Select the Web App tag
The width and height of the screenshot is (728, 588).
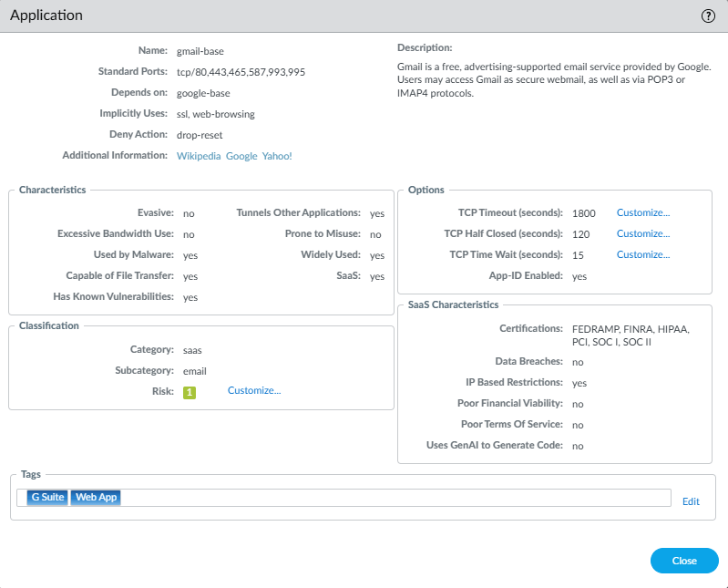point(96,497)
